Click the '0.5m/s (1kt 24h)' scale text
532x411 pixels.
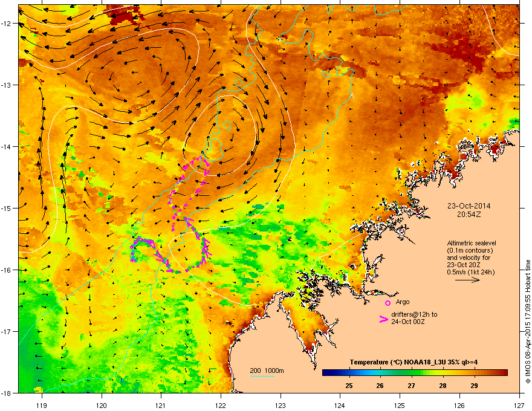pos(470,273)
